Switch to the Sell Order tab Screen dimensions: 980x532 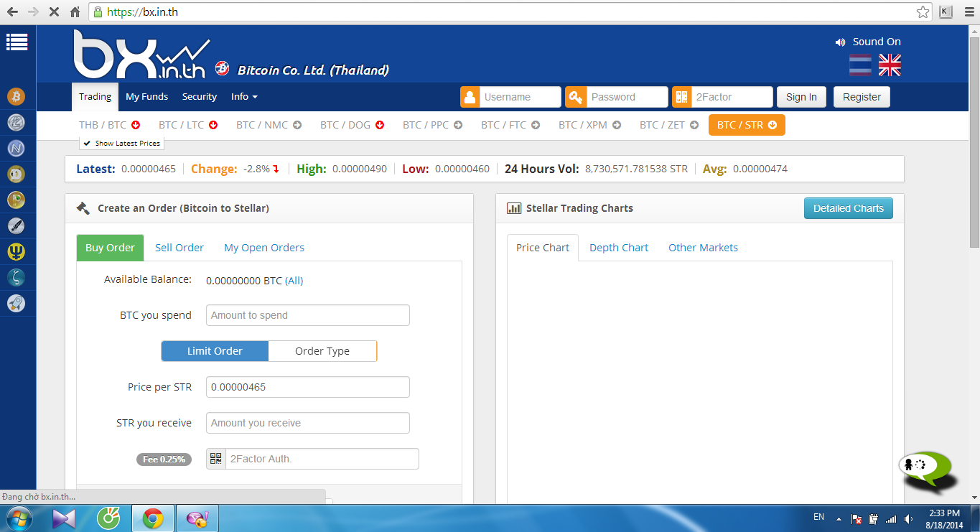(x=179, y=248)
